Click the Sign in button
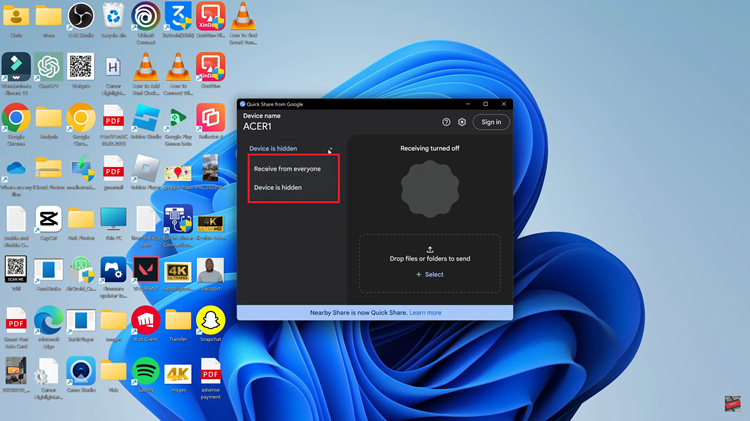750x421 pixels. (x=491, y=122)
